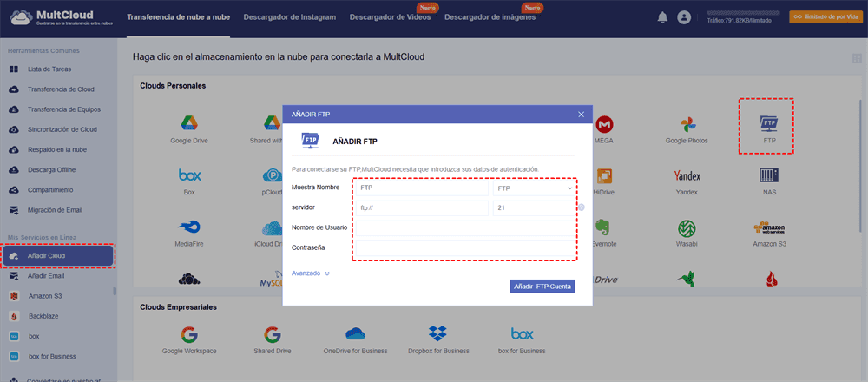Open Transferencia de nube a nube tab
This screenshot has height=382, width=868.
click(x=178, y=17)
